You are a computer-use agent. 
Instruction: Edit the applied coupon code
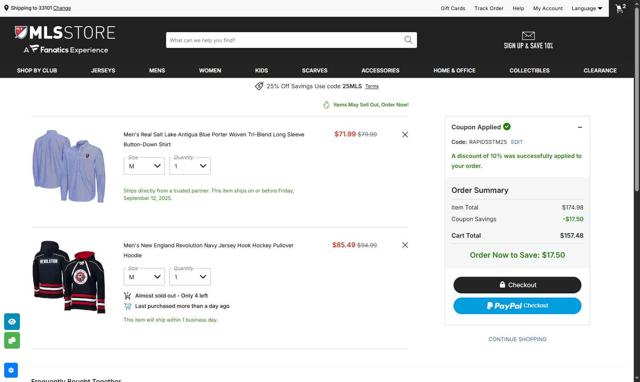click(517, 142)
